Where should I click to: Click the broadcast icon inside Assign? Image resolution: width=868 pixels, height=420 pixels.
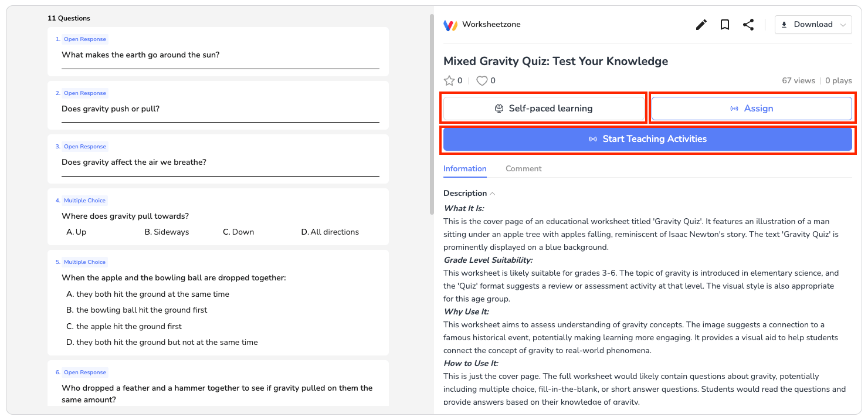click(734, 108)
